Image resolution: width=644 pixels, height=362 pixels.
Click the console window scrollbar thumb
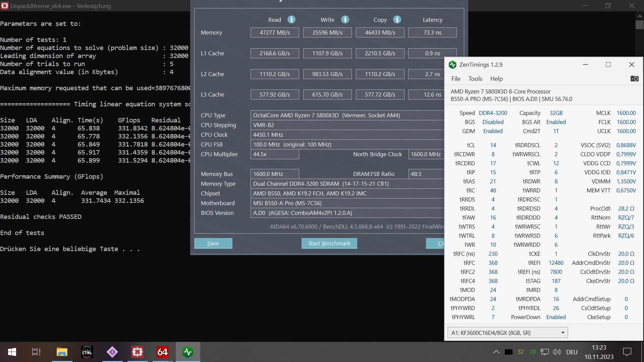click(640, 25)
